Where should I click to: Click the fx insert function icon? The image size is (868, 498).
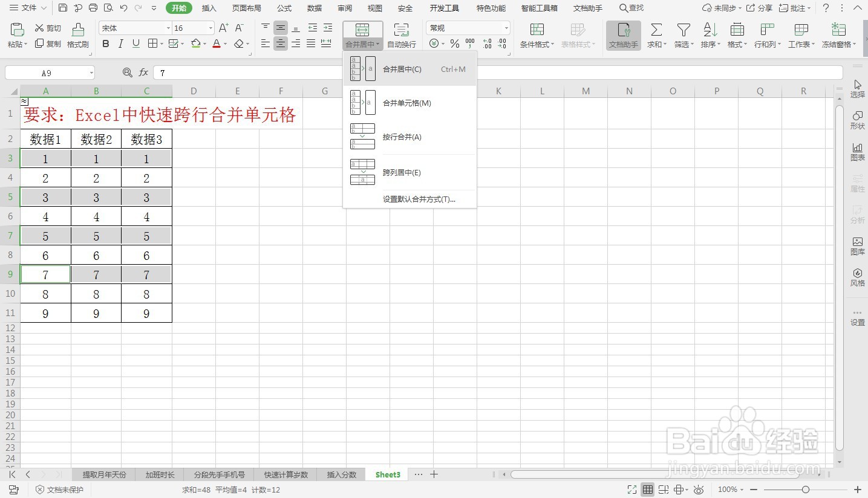tap(143, 73)
